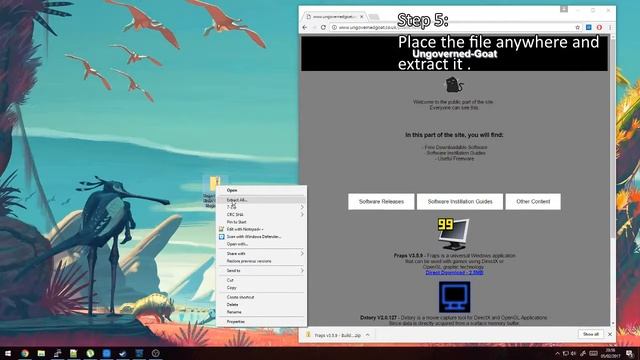Select the ungovernedgoat browser tab
This screenshot has height=360, width=640.
click(x=335, y=17)
